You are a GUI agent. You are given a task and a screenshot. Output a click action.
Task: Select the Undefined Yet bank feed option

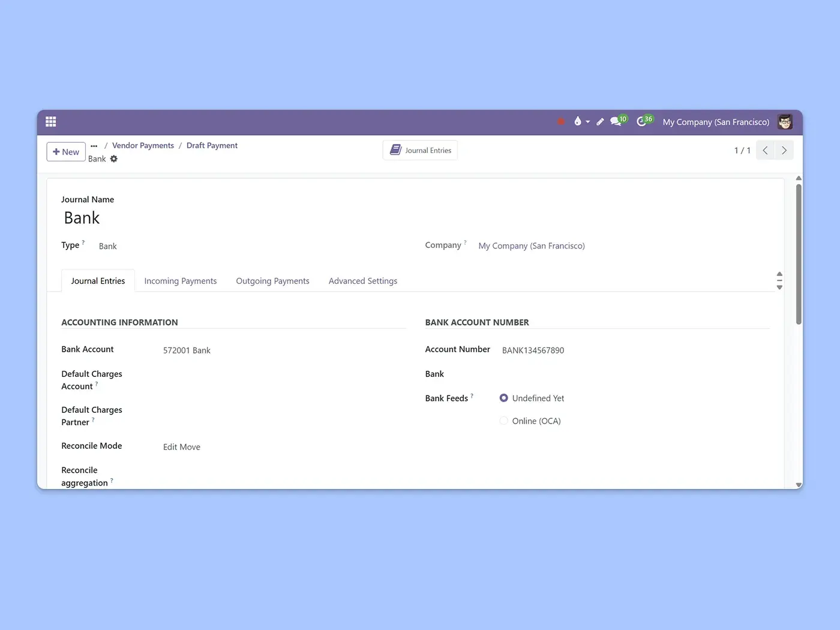(504, 398)
